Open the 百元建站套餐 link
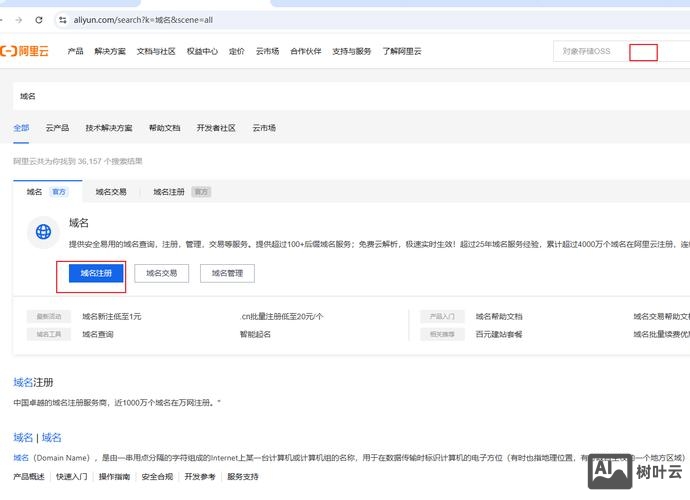 pos(499,335)
